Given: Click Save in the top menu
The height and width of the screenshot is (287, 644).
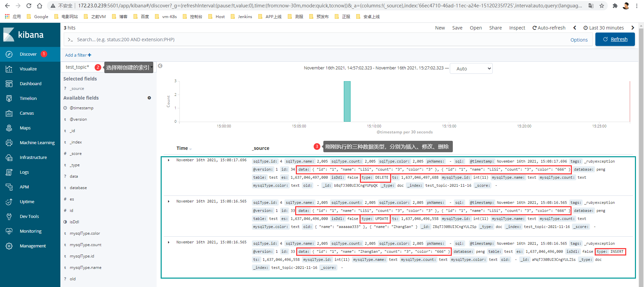Looking at the screenshot, I should (457, 28).
